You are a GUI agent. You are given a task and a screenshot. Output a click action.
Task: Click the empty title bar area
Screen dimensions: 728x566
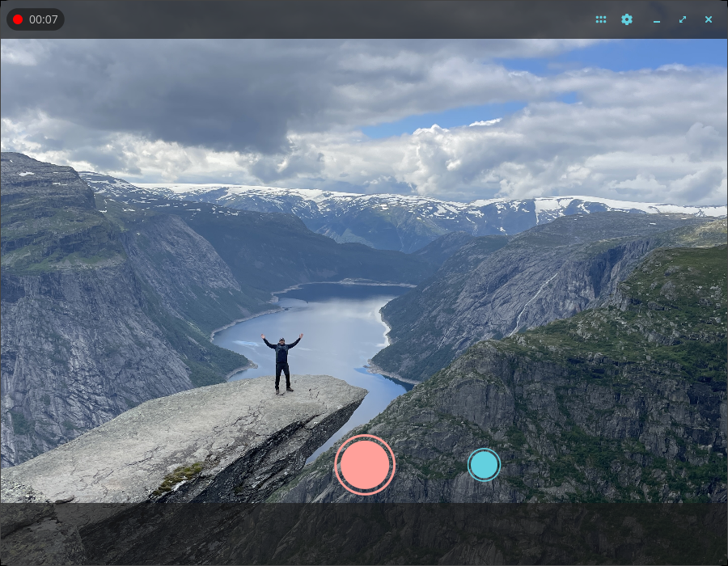[x=325, y=19]
